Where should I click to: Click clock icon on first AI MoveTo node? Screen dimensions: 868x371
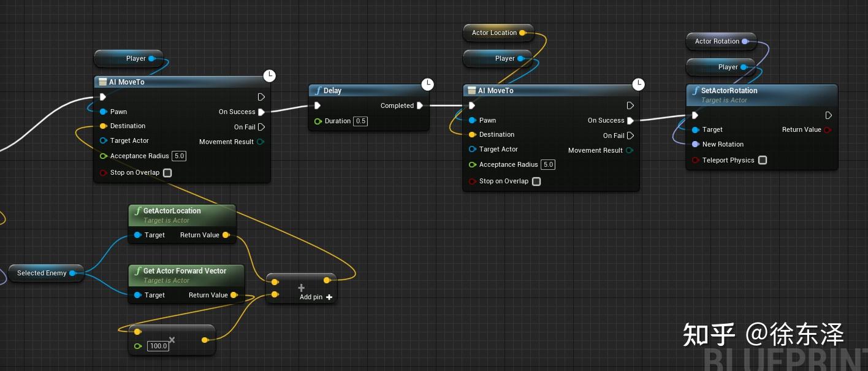270,75
